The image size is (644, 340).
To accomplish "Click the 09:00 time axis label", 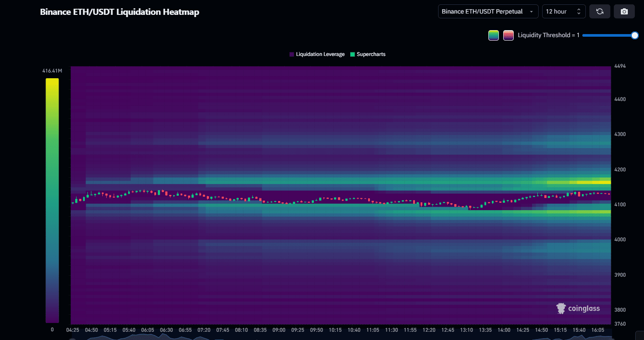I will (279, 330).
